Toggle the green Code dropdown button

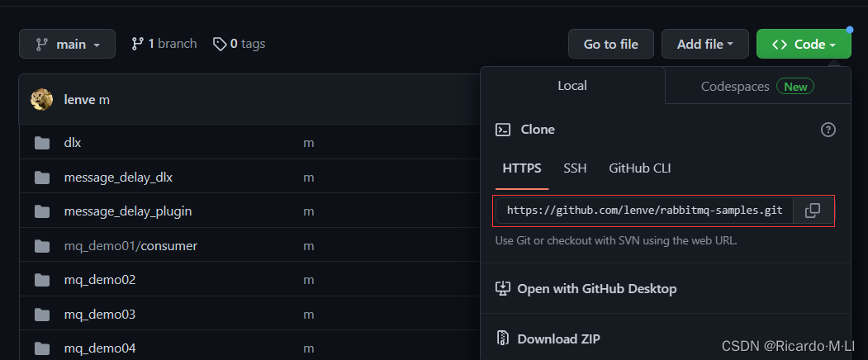coord(804,44)
